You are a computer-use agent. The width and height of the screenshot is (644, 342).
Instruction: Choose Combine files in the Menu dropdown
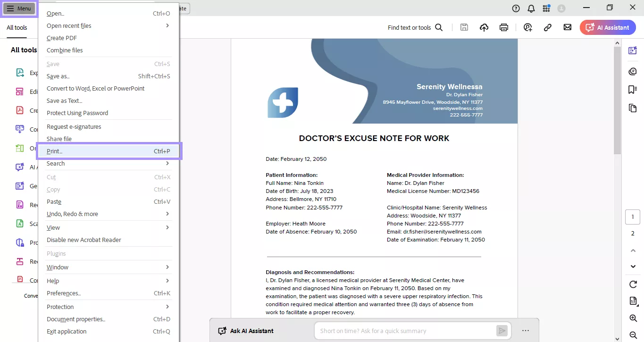click(109, 50)
